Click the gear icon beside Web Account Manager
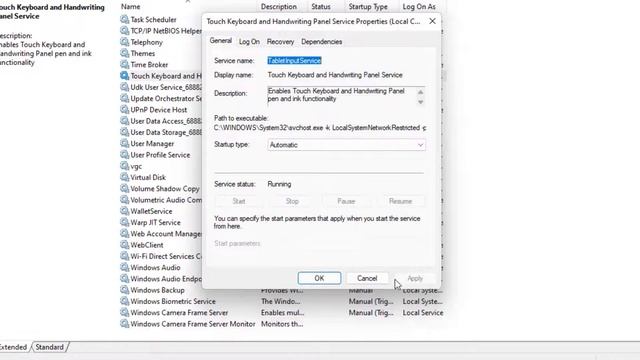The height and width of the screenshot is (360, 640). coord(124,233)
